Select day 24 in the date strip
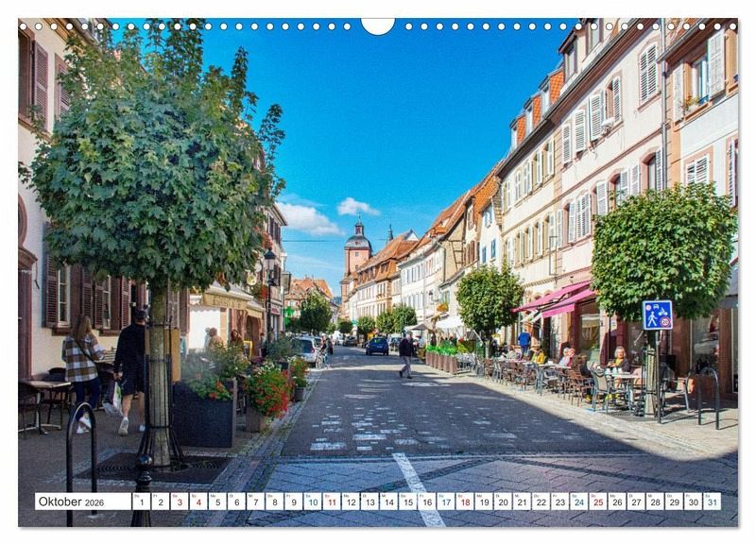756x545 pixels. [578, 502]
